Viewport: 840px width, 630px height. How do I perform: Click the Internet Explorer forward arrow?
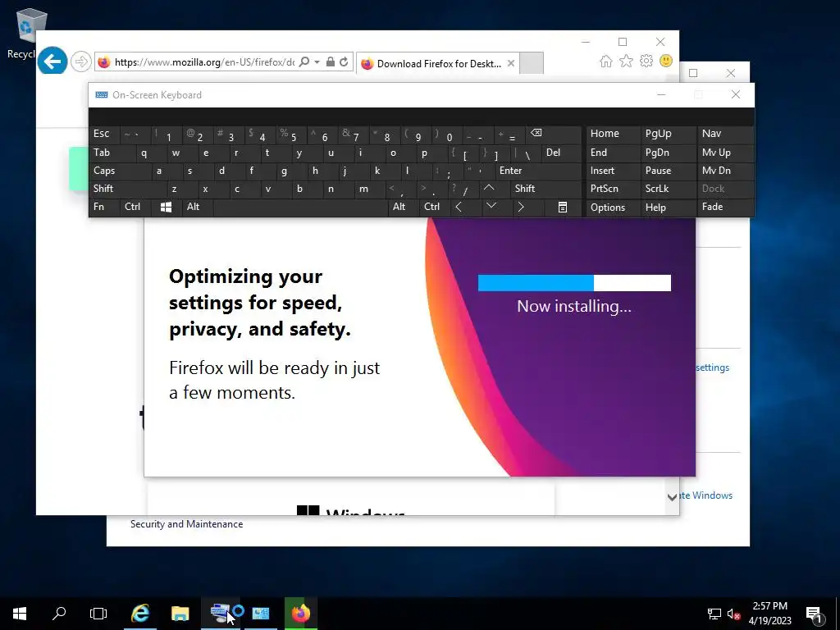(x=81, y=62)
